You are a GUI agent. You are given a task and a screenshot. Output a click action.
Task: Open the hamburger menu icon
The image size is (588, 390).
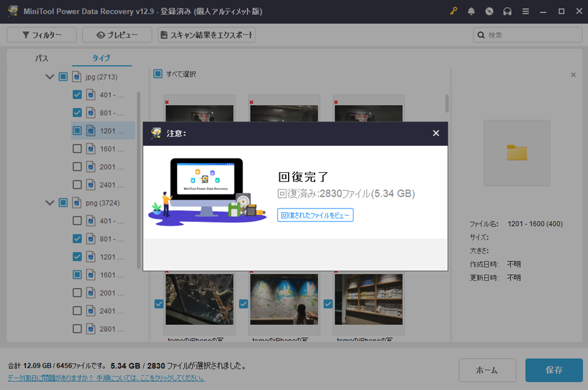(526, 11)
